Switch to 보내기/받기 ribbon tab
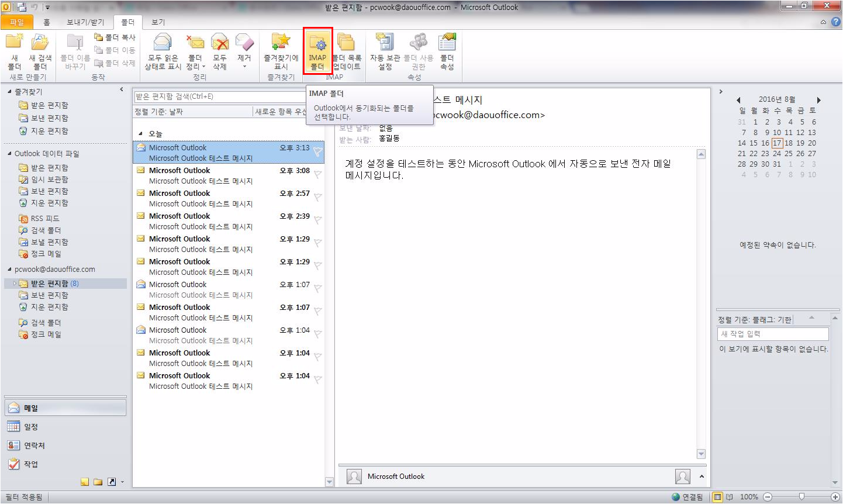This screenshot has height=504, width=843. click(x=85, y=22)
